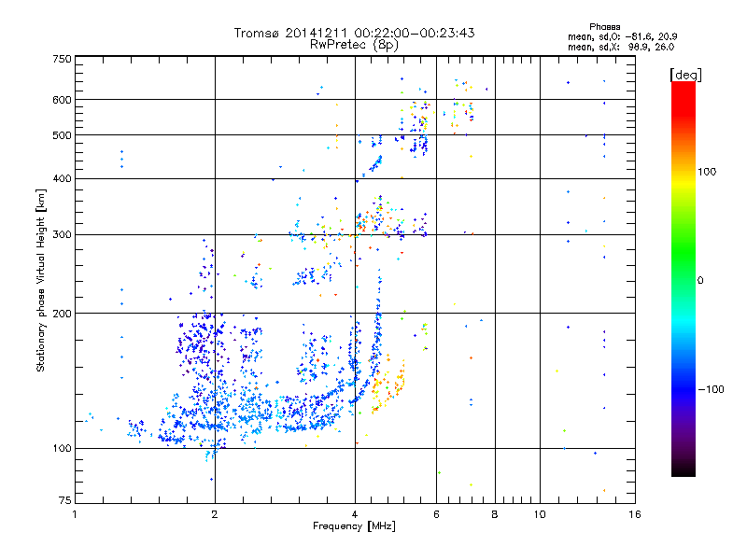Click the green zone of the colorbar

pos(684,252)
